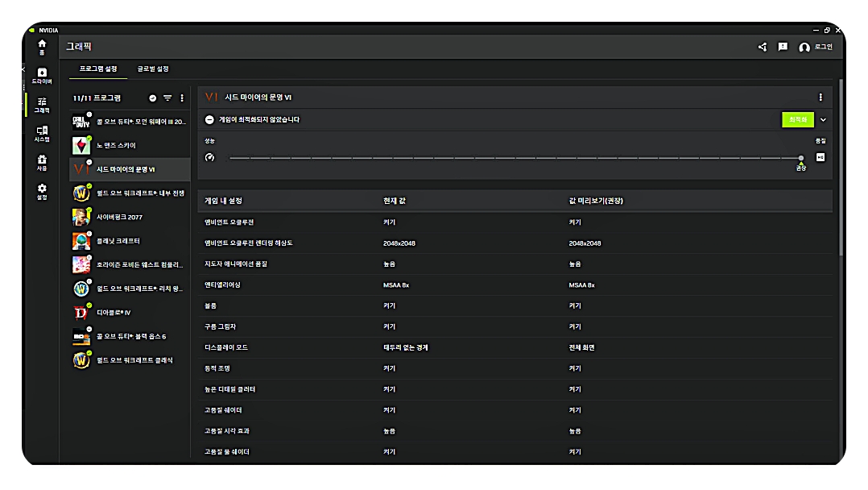This screenshot has width=868, height=490.
Task: Open the Drivers (드라이버) sidebar section
Action: (x=42, y=76)
